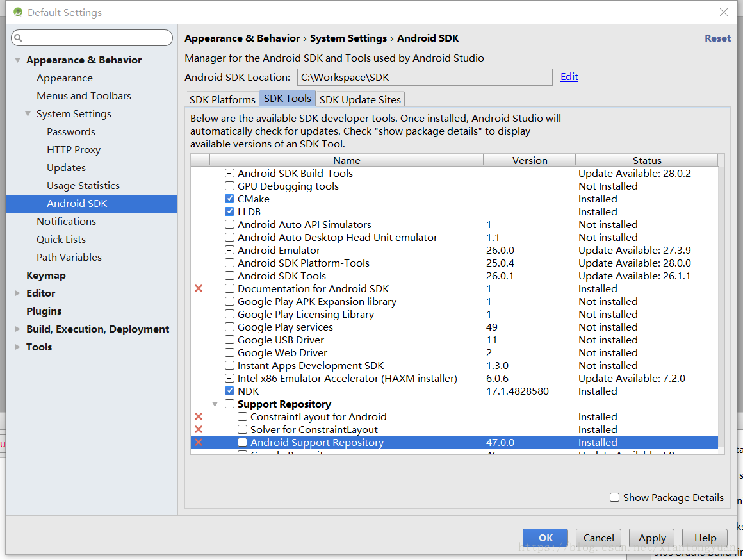Click the Android Studio icon in title bar
The width and height of the screenshot is (743, 560).
tap(18, 12)
